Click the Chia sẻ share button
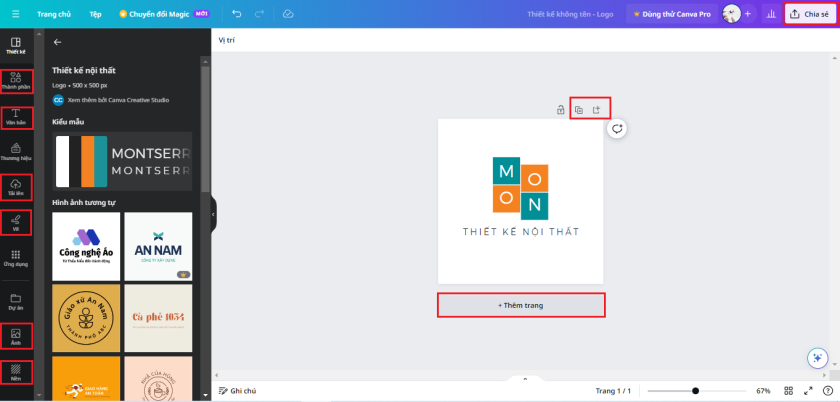840x402 pixels. (x=810, y=14)
